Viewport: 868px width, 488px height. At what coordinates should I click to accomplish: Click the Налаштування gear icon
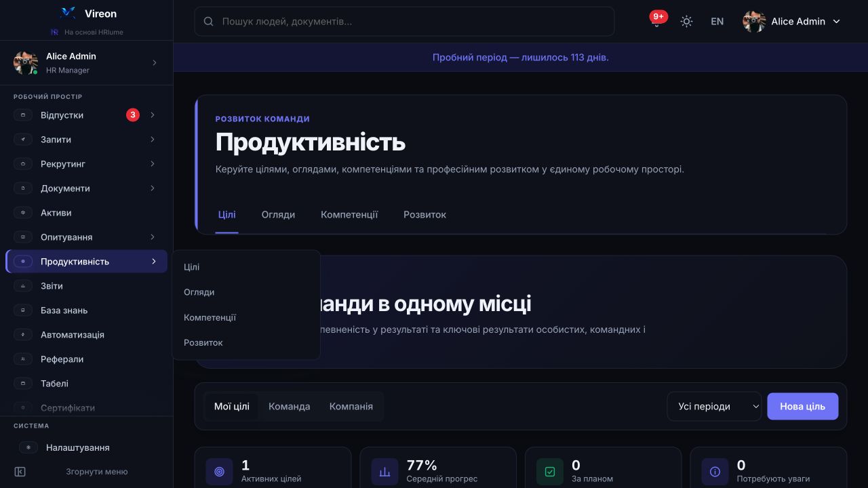28,448
